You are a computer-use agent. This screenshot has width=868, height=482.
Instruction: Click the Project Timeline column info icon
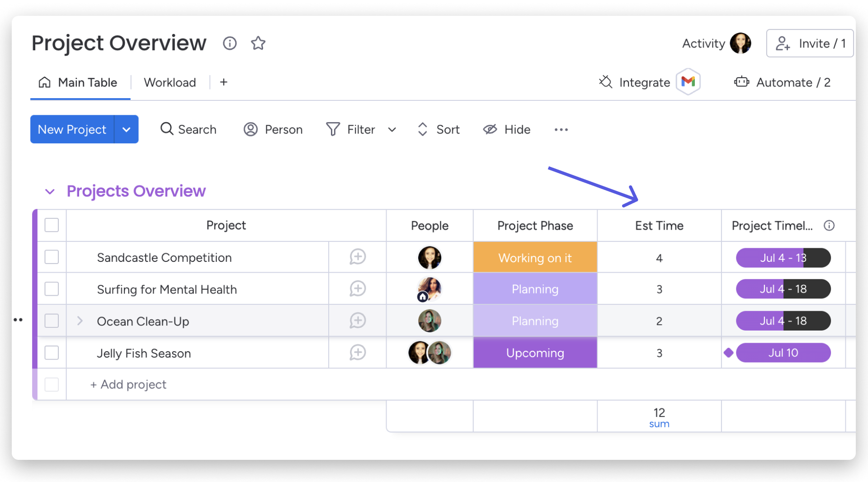[829, 226]
